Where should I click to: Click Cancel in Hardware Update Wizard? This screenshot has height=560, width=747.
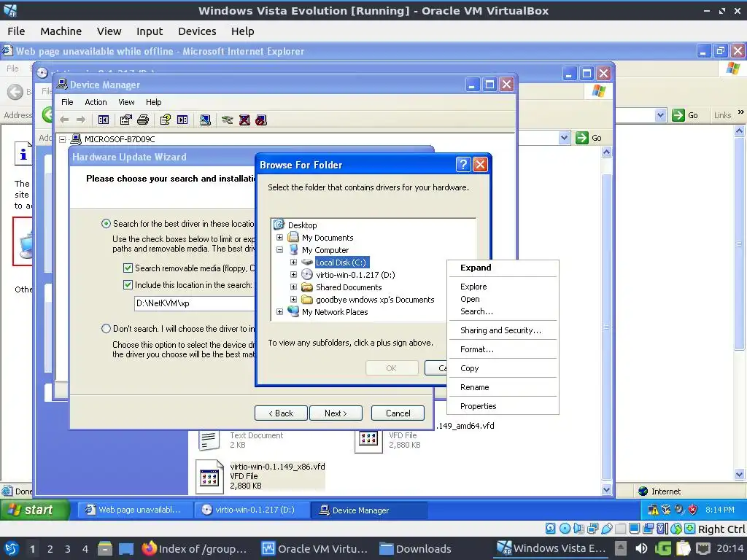click(398, 413)
